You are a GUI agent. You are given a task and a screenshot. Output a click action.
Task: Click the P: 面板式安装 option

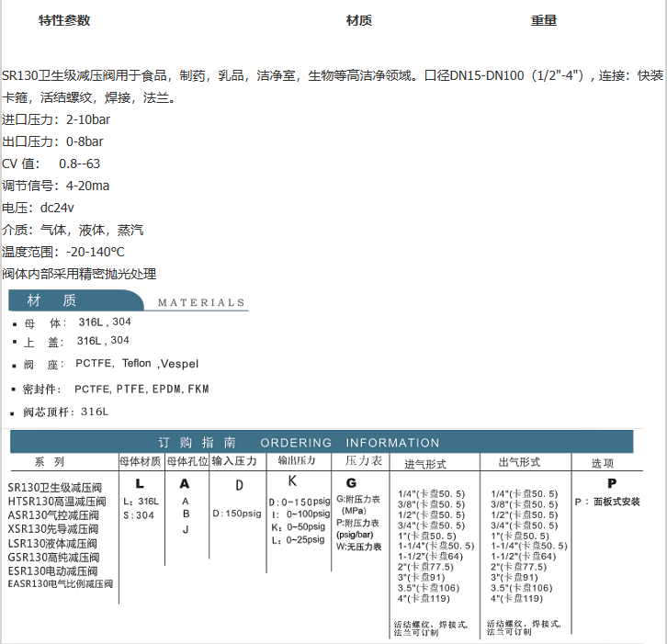tap(607, 502)
